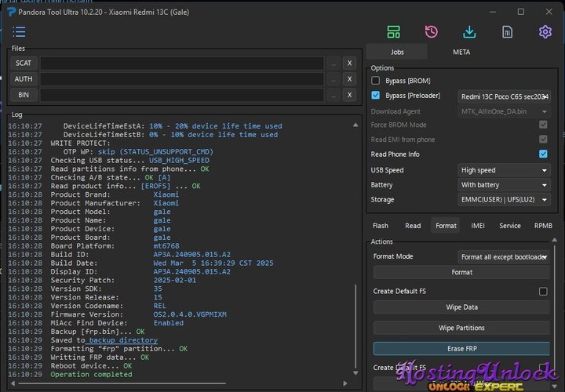Open the Flash tab
This screenshot has width=565, height=392.
click(x=381, y=226)
